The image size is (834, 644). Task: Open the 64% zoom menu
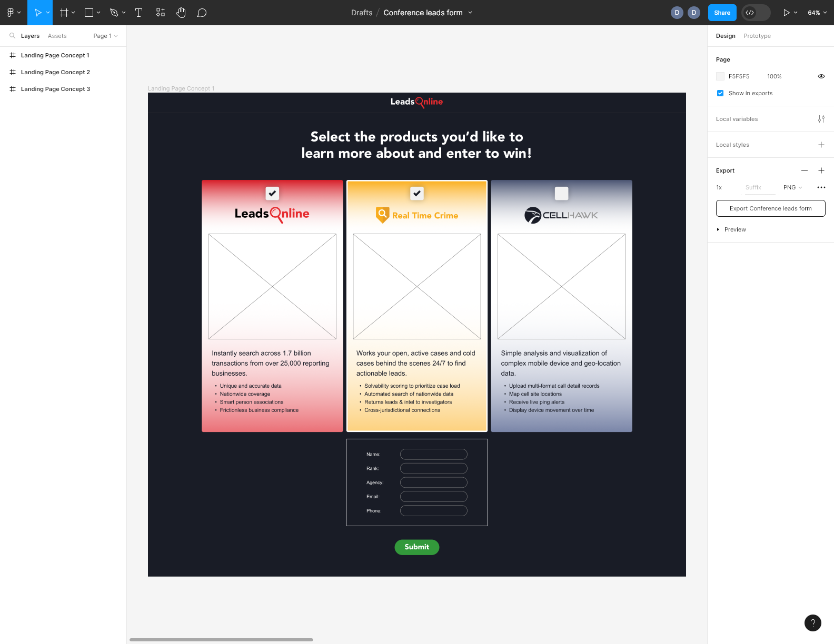click(817, 13)
